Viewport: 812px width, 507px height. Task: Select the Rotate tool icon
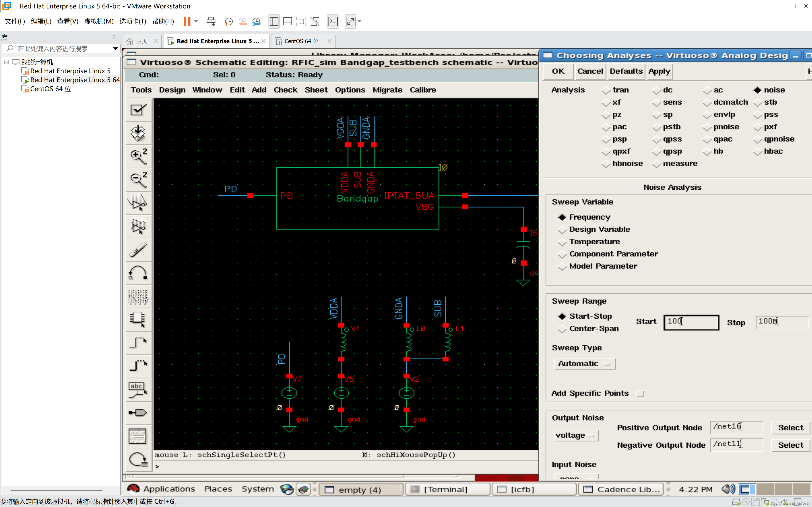click(138, 273)
